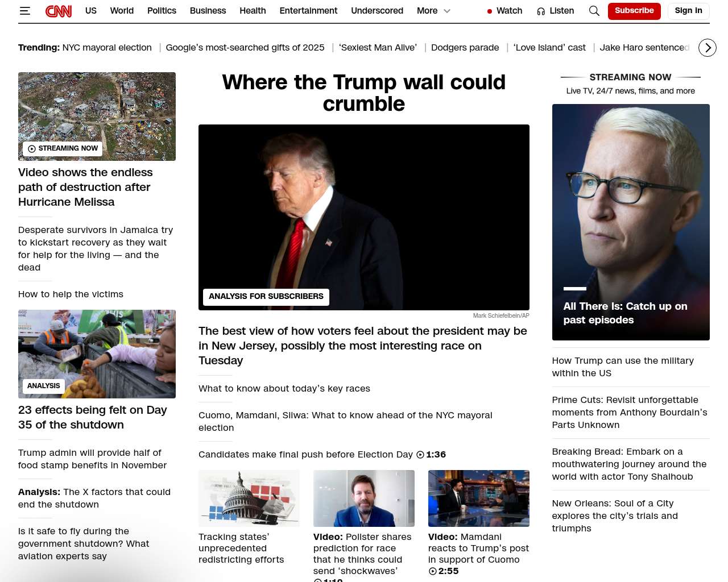This screenshot has height=582, width=728.
Task: Read Video shows endless path of destruction
Action: (x=85, y=187)
